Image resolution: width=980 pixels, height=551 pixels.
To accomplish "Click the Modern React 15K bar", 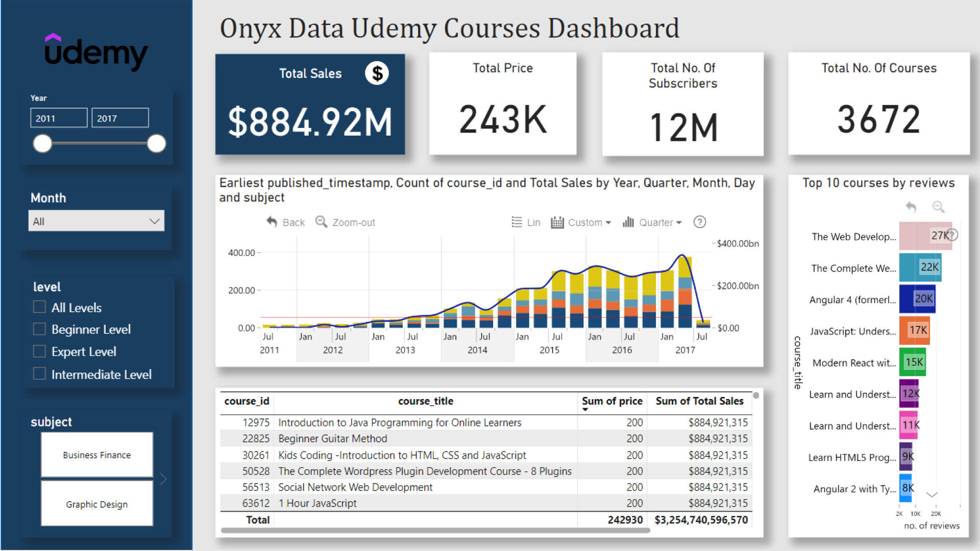I will [912, 362].
